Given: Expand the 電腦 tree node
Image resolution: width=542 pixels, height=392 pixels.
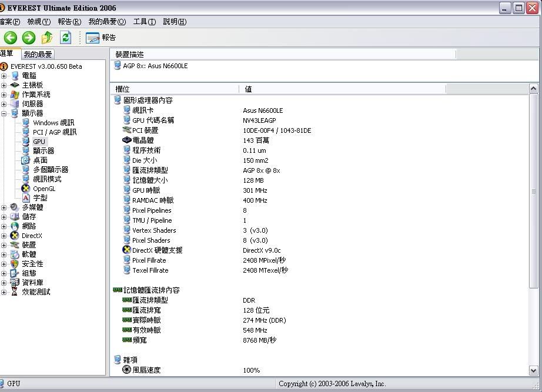Looking at the screenshot, I should click(4, 76).
